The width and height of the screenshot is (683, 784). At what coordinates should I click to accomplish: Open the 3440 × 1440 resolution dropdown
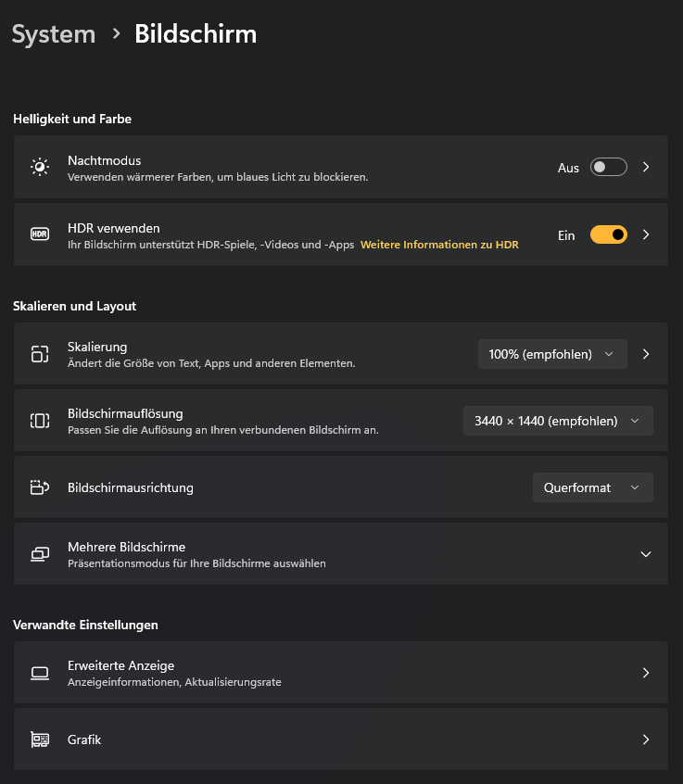click(558, 421)
